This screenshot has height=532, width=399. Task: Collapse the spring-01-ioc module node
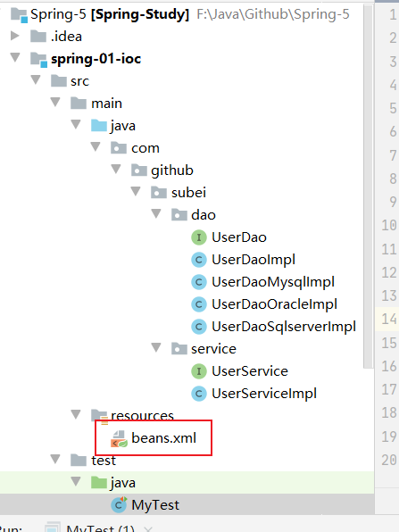pyautogui.click(x=15, y=57)
